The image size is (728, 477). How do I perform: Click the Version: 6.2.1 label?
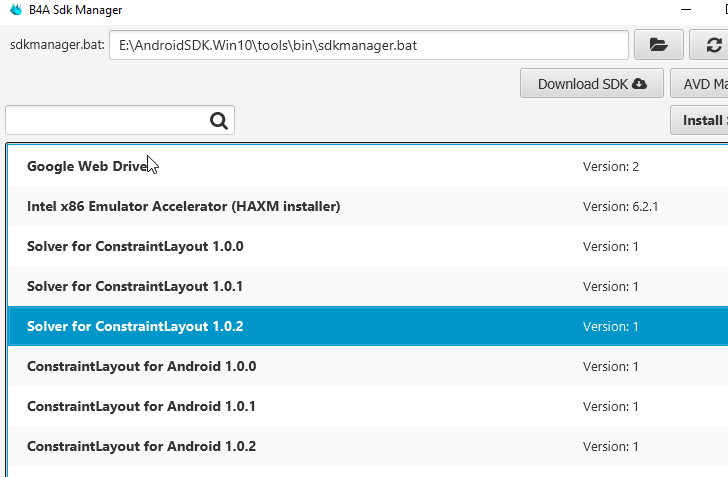click(x=620, y=207)
